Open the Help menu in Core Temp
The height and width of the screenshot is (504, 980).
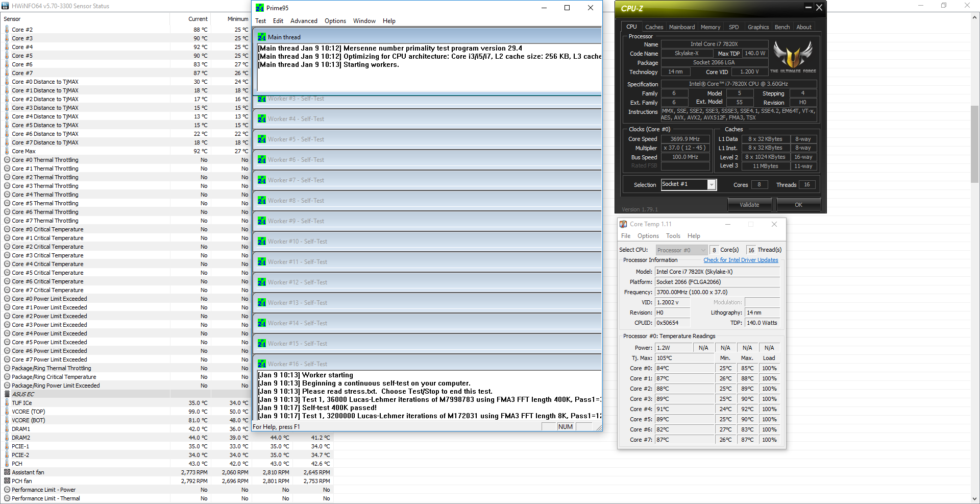(694, 236)
